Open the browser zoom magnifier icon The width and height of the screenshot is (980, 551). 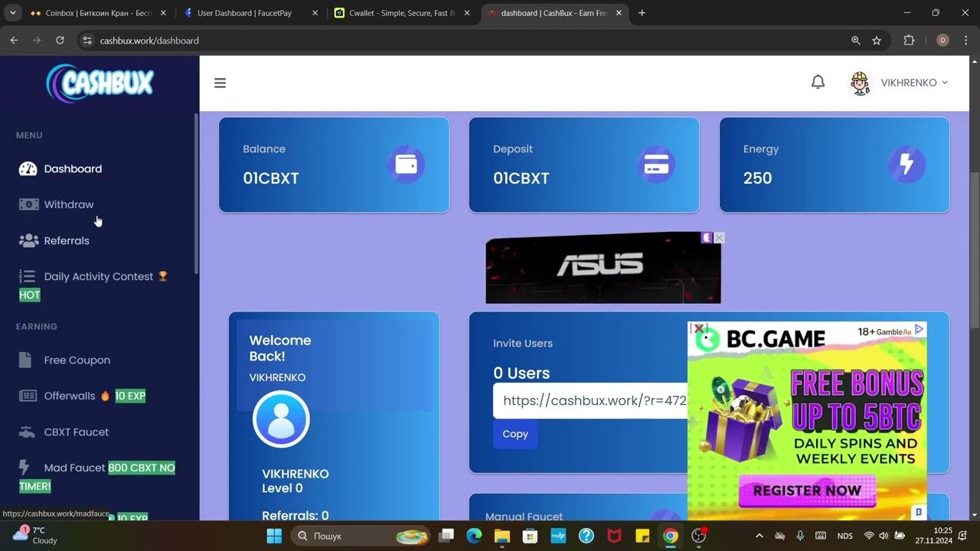pos(856,41)
